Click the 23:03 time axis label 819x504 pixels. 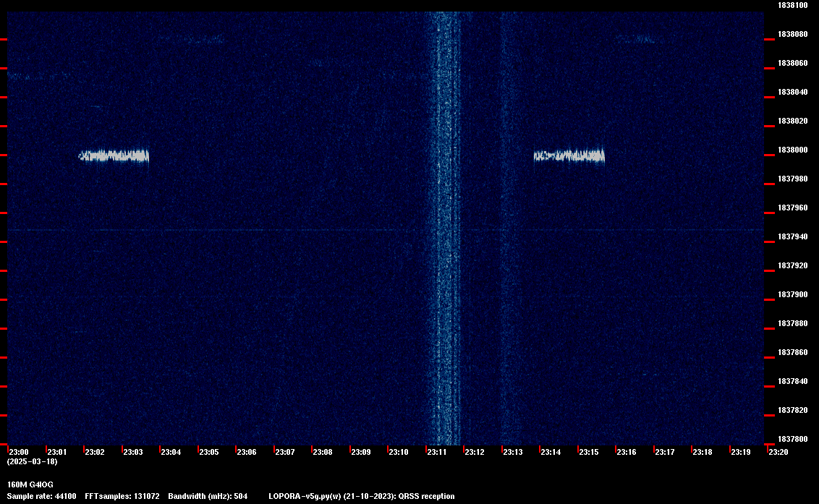[x=132, y=452]
